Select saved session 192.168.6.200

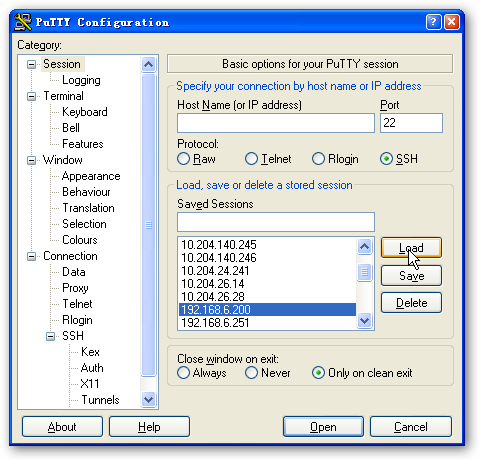[x=267, y=310]
